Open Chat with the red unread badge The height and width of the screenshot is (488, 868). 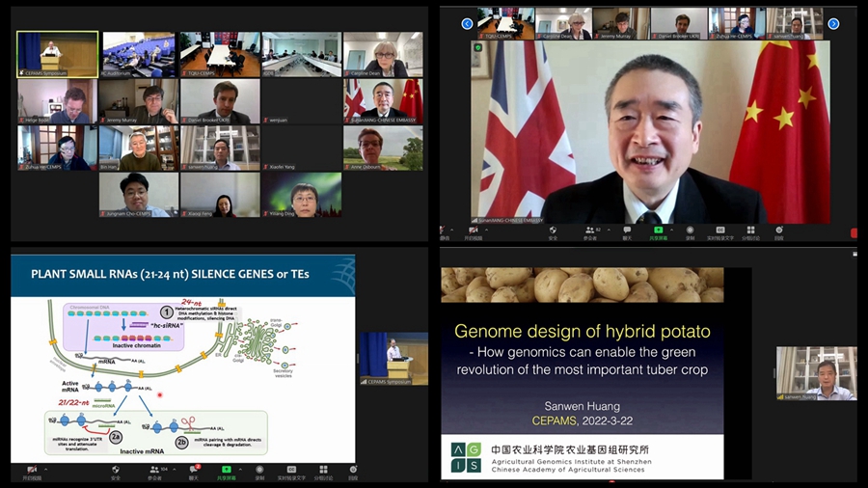coord(194,472)
